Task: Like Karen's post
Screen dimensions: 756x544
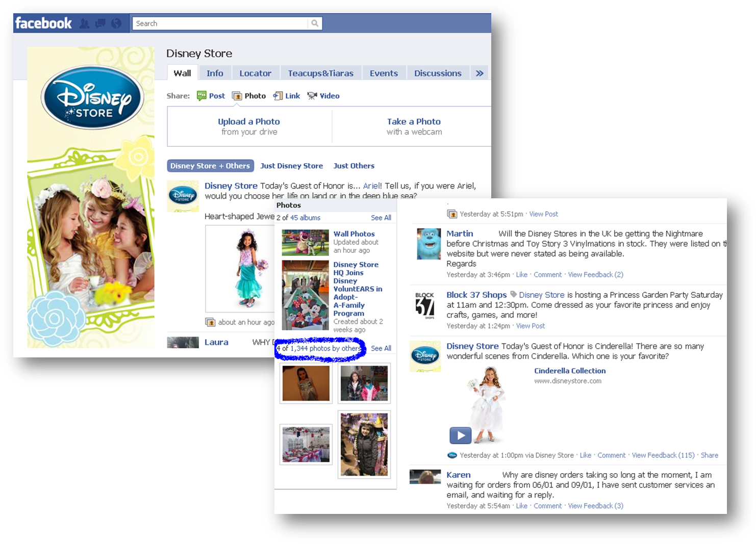Action: coord(521,506)
